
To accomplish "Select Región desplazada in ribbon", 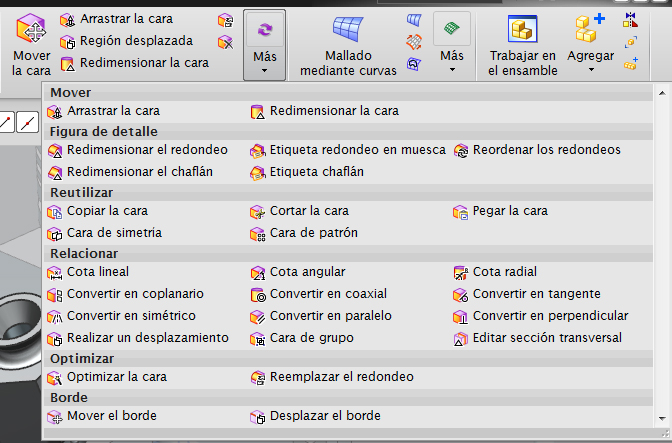I will [138, 41].
